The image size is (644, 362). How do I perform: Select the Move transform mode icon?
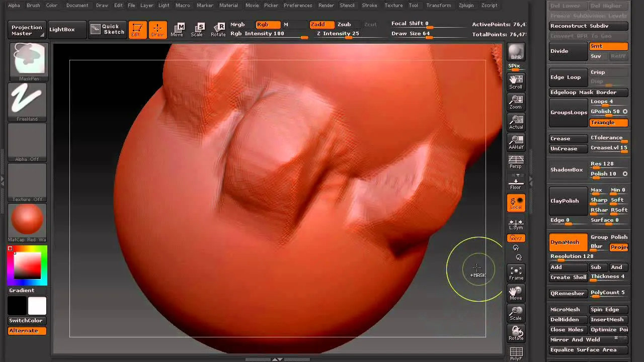177,30
